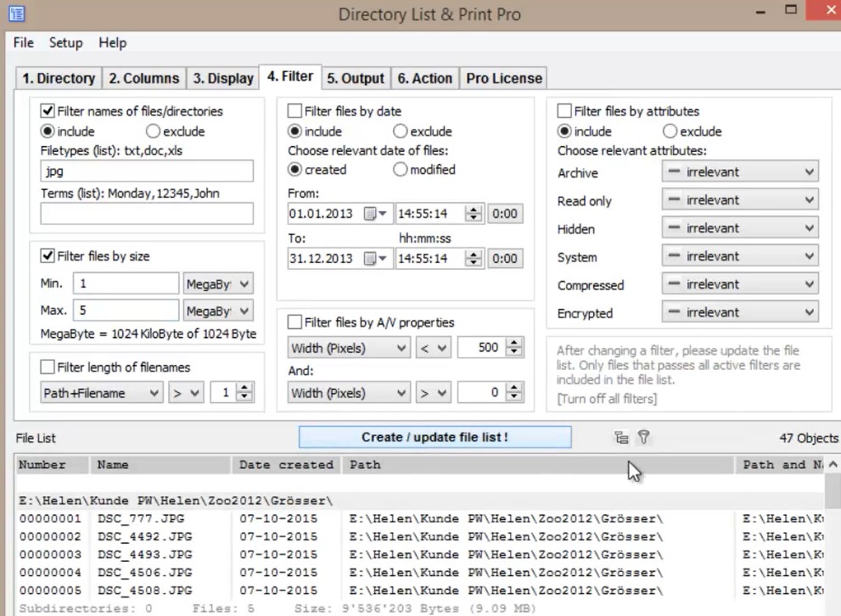Open Read only attribute dropdown
The width and height of the screenshot is (841, 616).
[x=740, y=200]
